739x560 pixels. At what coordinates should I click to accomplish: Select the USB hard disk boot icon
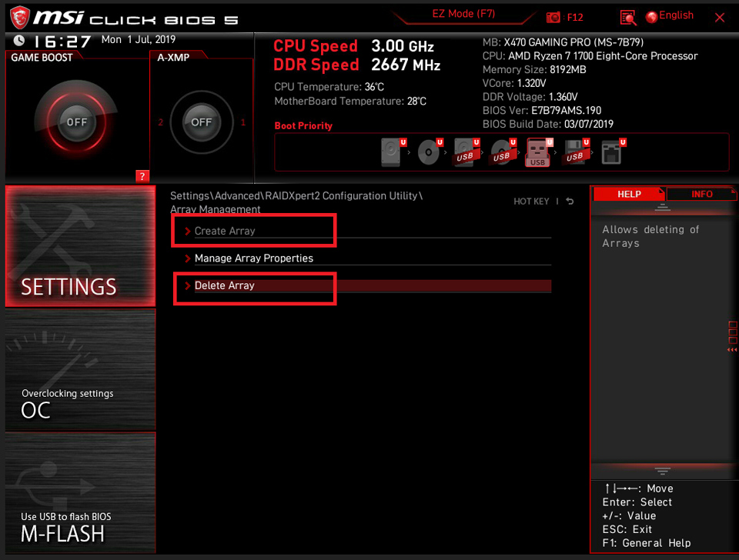[x=466, y=152]
